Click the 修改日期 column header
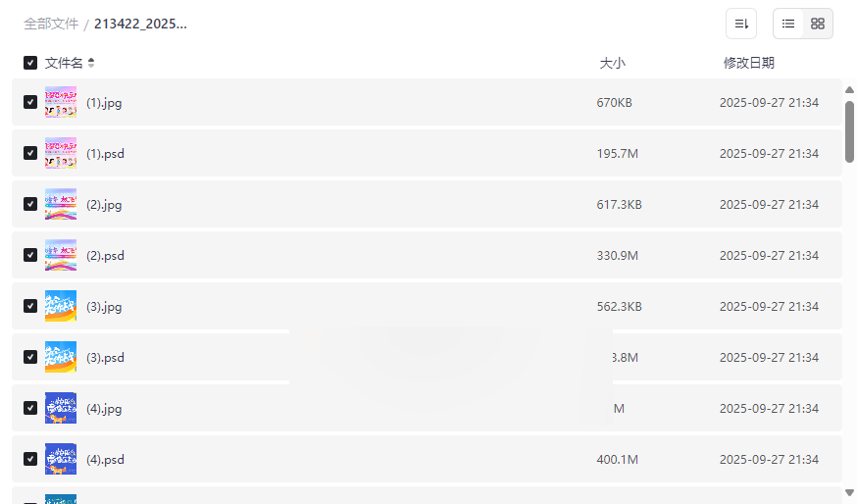Screen dimensions: 857x504 click(748, 63)
